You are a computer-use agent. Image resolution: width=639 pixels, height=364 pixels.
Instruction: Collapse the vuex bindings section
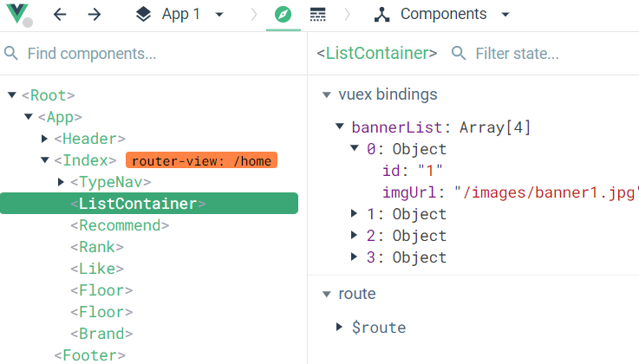tap(326, 94)
